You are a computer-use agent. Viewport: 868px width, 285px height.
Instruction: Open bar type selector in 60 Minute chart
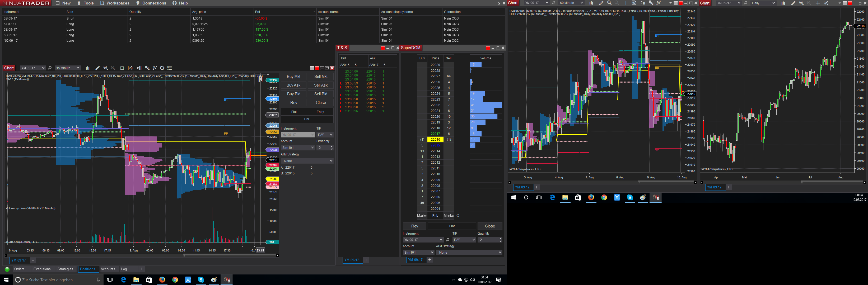click(x=591, y=3)
